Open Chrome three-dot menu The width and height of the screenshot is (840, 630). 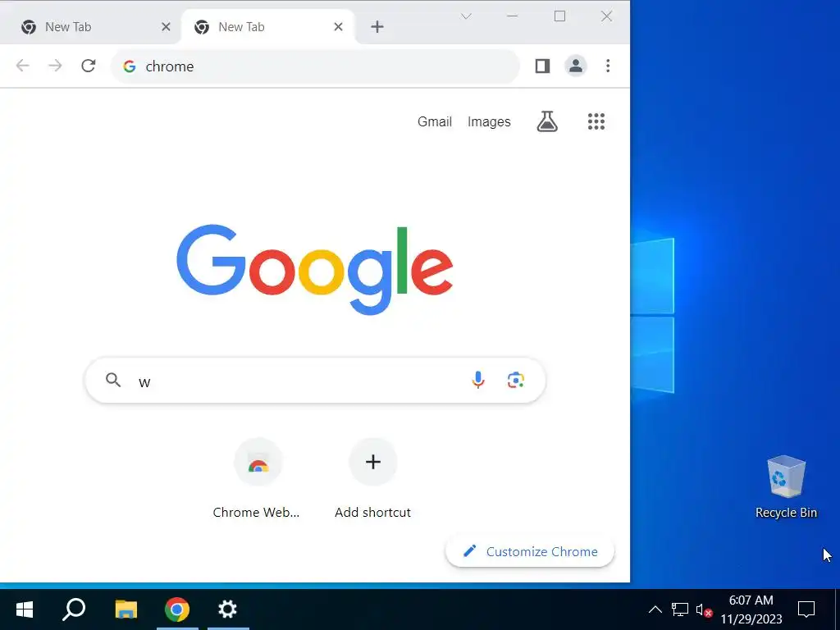tap(608, 66)
